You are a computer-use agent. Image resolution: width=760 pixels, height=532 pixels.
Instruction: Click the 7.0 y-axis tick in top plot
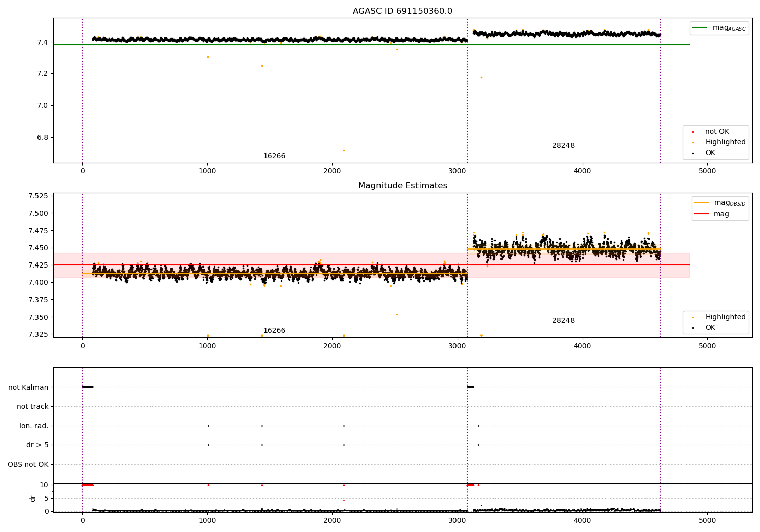pyautogui.click(x=43, y=106)
